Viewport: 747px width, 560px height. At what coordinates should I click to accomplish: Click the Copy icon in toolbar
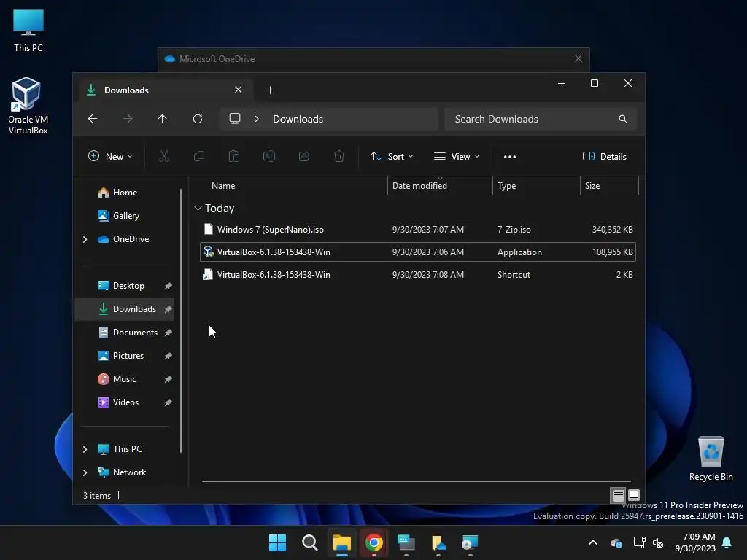coord(199,156)
